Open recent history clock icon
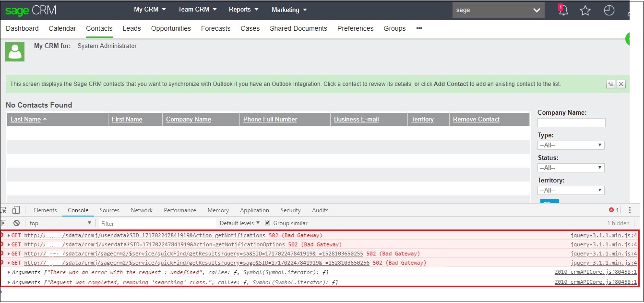Screen dimensions: 644x303 (x=609, y=11)
